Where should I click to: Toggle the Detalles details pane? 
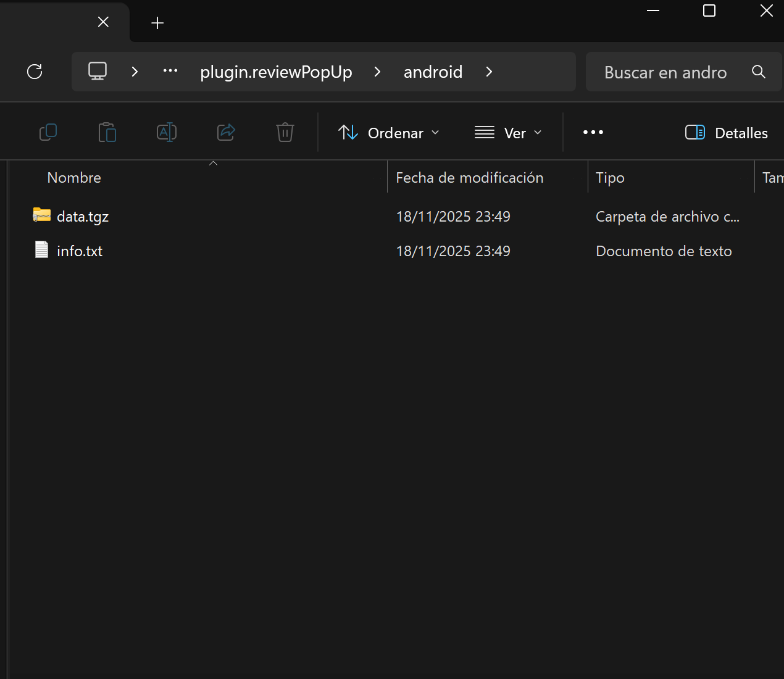(x=727, y=133)
